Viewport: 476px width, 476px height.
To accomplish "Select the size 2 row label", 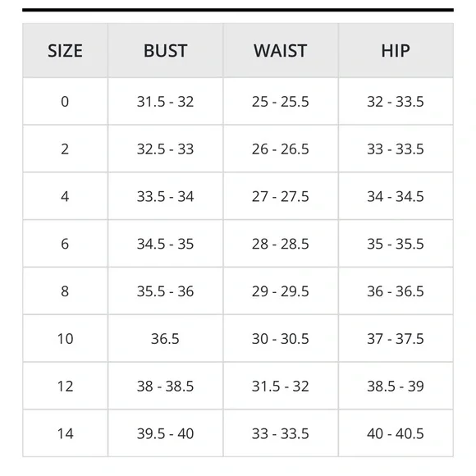I will (65, 149).
